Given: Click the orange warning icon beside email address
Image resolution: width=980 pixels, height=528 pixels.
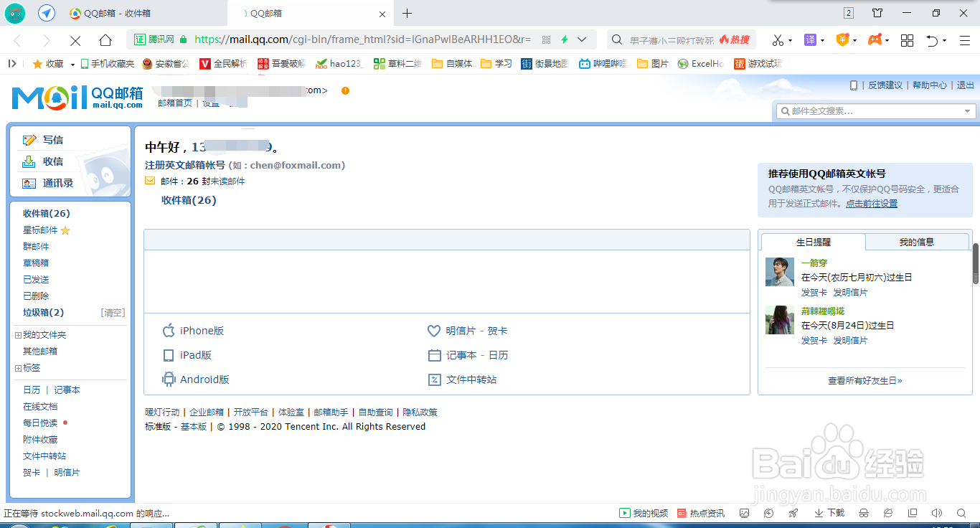Looking at the screenshot, I should tap(346, 90).
